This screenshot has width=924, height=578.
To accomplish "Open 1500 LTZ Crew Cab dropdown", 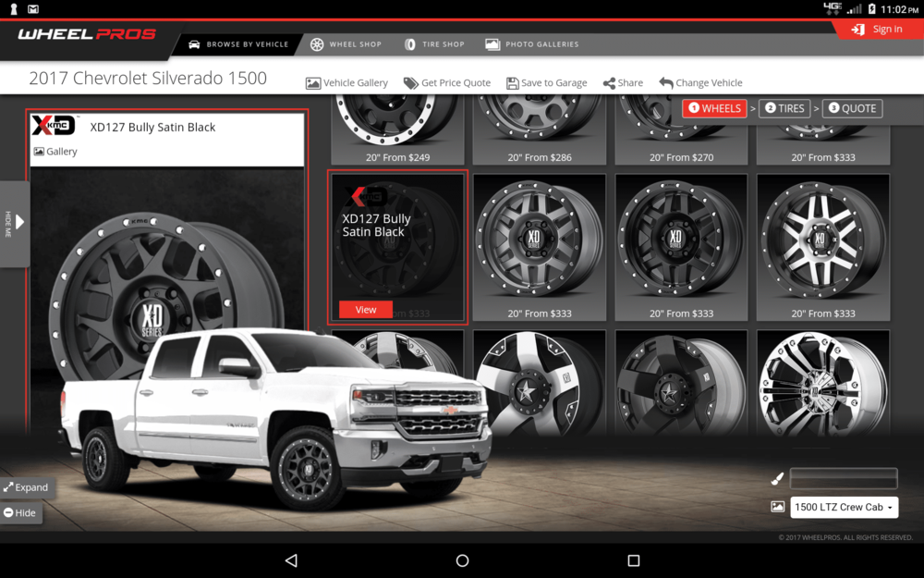I will 844,508.
